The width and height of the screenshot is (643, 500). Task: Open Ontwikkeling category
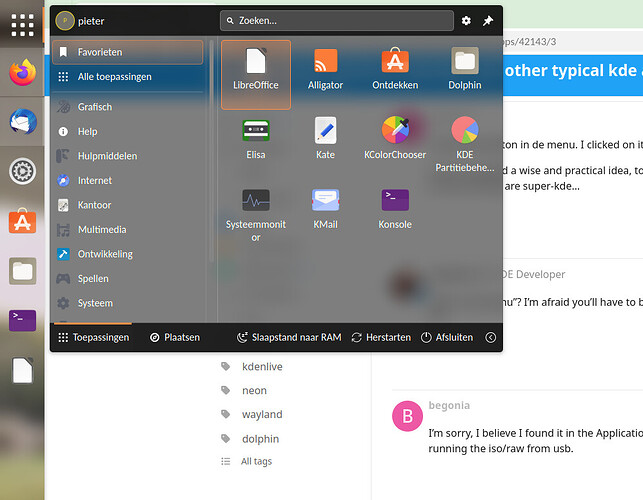point(128,254)
